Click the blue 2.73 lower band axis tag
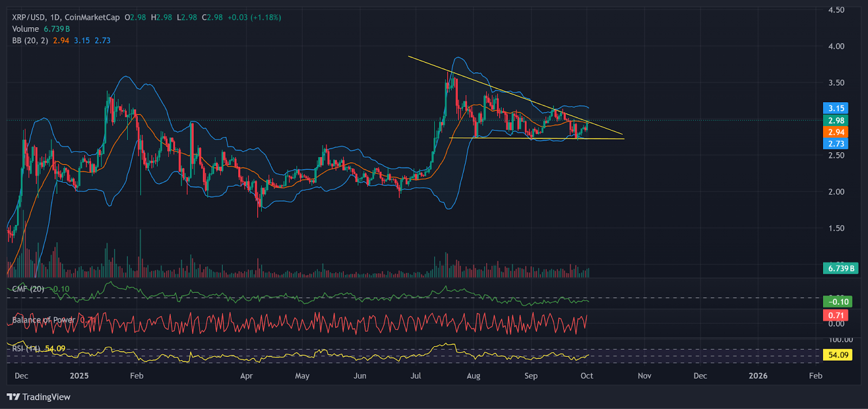Screen dimensions: 868x409 [x=835, y=143]
